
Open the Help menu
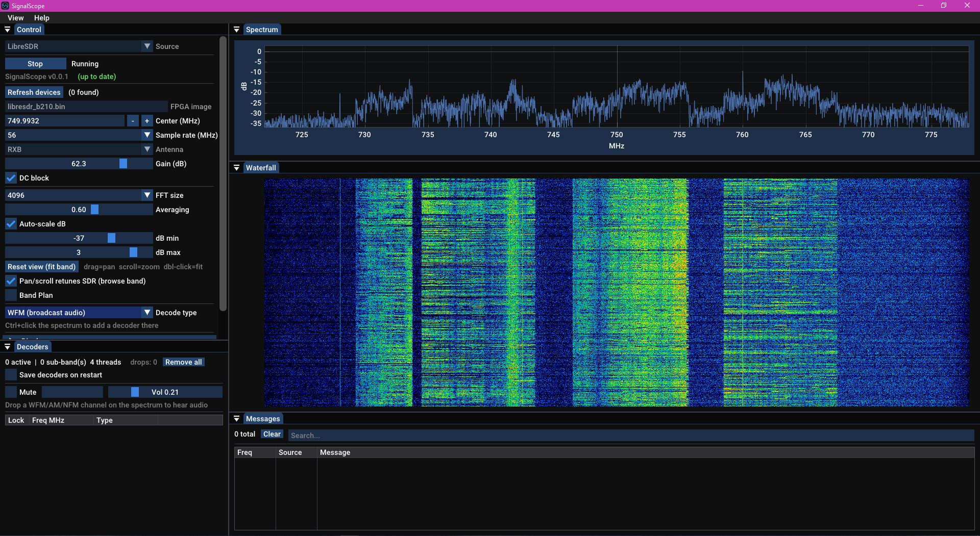(42, 18)
